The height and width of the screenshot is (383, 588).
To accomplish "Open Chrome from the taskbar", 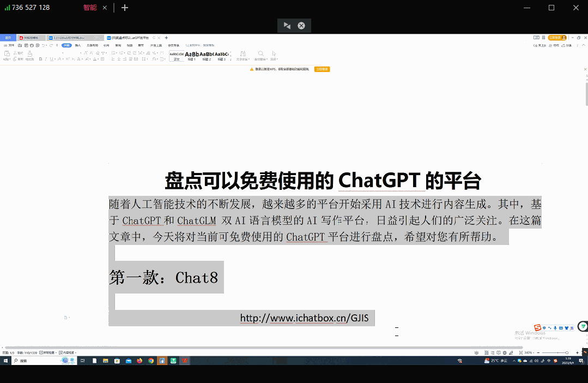I will point(151,361).
